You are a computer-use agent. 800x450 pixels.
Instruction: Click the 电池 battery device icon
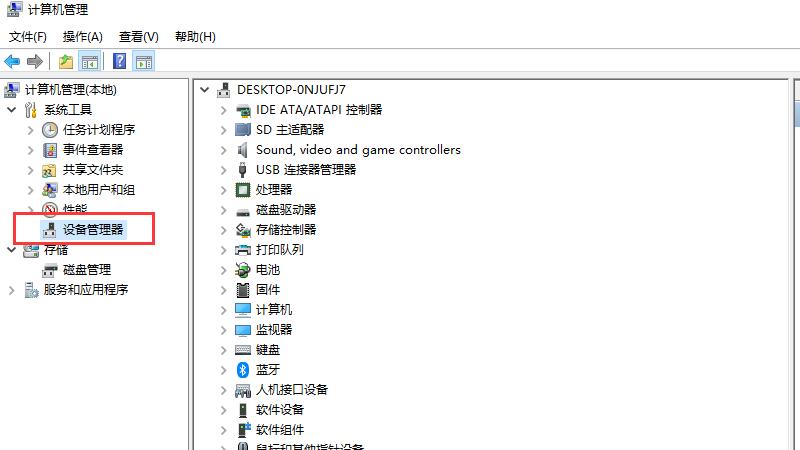click(243, 270)
